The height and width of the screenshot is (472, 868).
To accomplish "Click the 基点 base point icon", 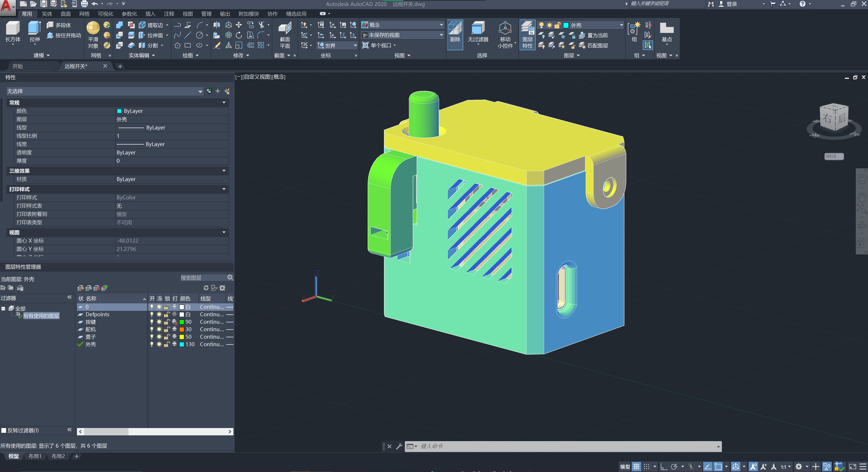I will (666, 28).
